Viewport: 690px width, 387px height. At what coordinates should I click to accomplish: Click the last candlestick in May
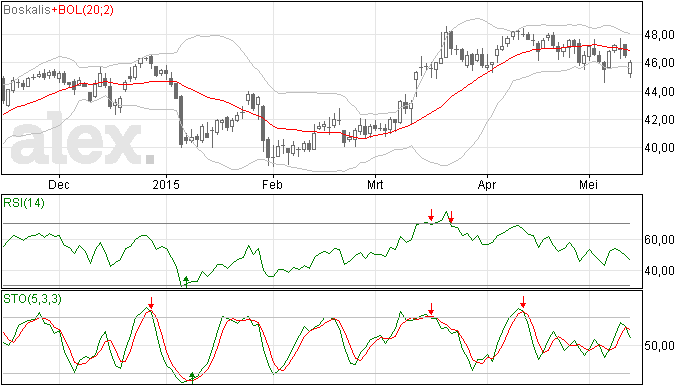coord(630,68)
